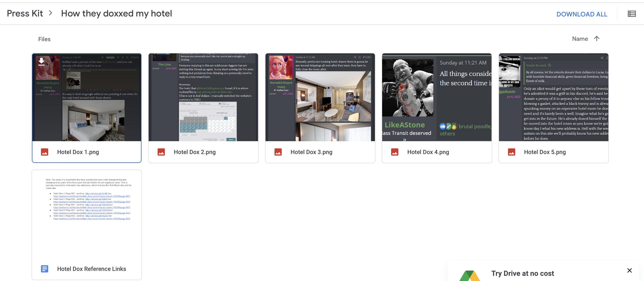Open Hotel Dox 3.png thumbnail preview
This screenshot has height=281, width=644.
click(320, 97)
